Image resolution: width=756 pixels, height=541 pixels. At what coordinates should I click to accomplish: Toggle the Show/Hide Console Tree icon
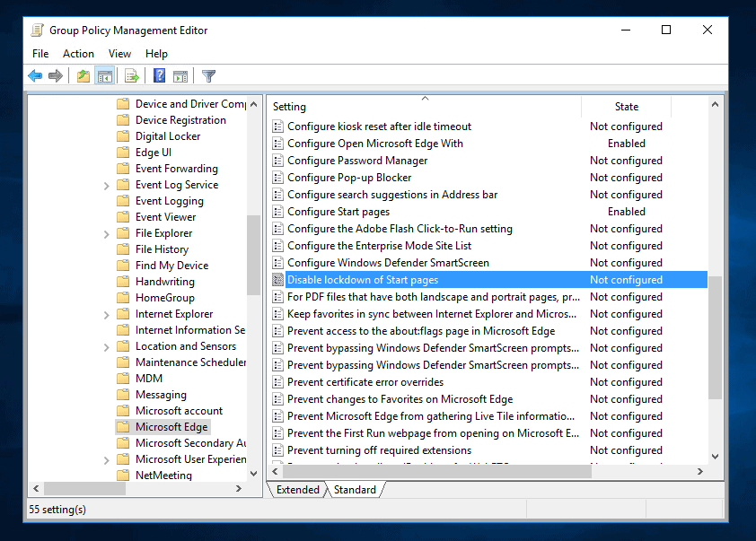click(x=105, y=75)
